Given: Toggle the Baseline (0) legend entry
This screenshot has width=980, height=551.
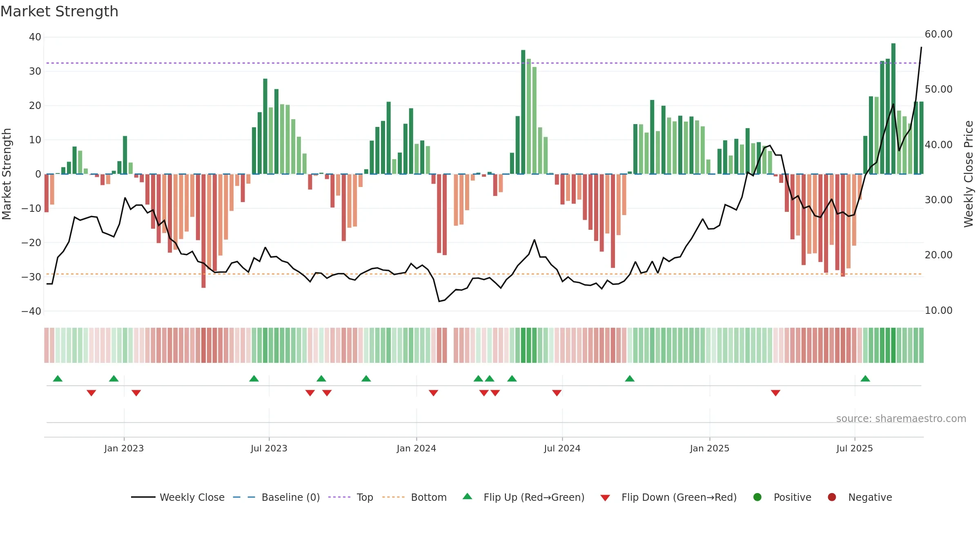Looking at the screenshot, I should point(276,497).
